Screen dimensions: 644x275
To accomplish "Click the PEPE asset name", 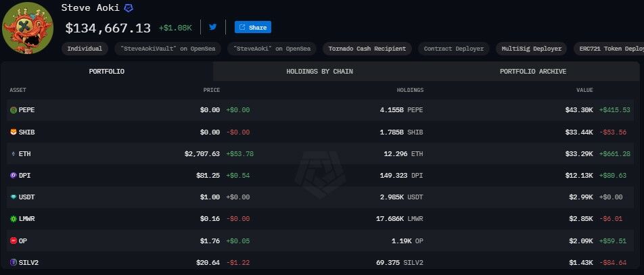I will pos(26,110).
